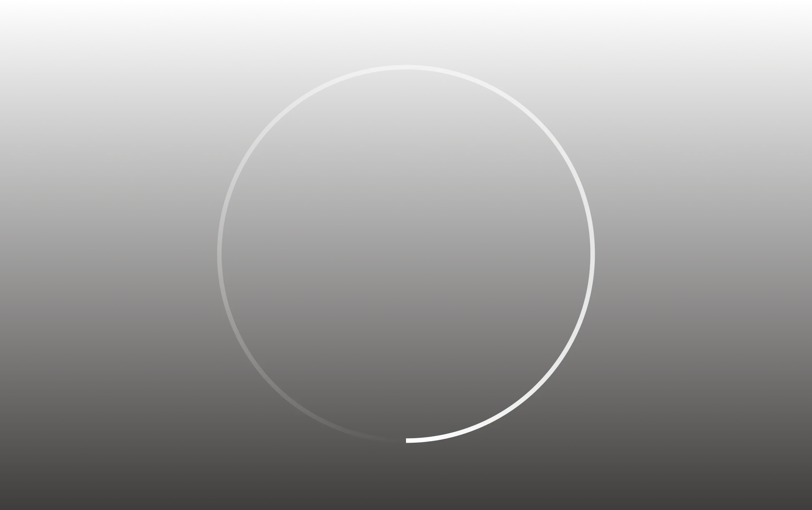Image resolution: width=812 pixels, height=510 pixels.
Task: Click the center of the loading circle
Action: click(406, 254)
